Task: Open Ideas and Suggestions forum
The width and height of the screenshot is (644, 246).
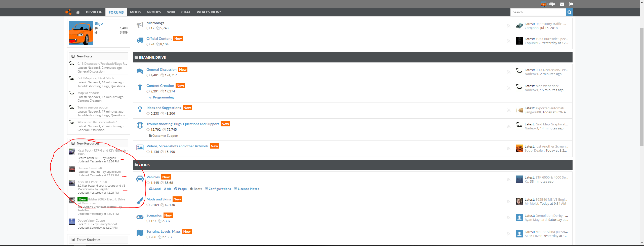Action: coord(164,108)
